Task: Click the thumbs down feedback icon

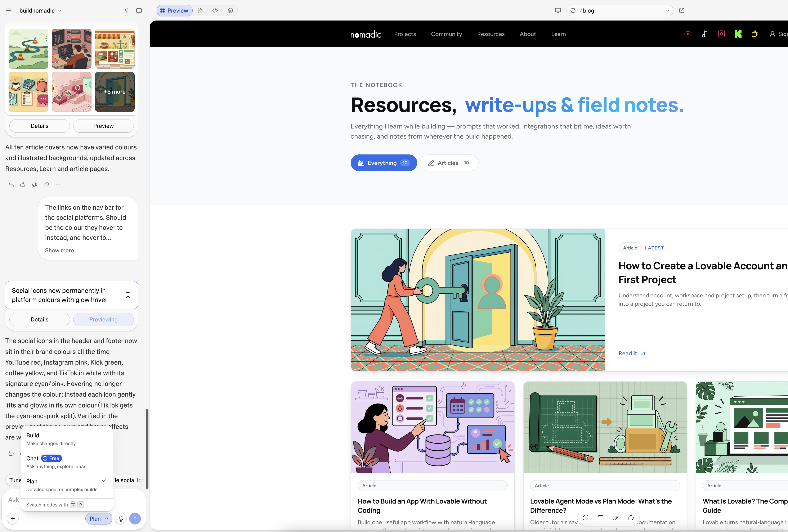Action: click(35, 185)
